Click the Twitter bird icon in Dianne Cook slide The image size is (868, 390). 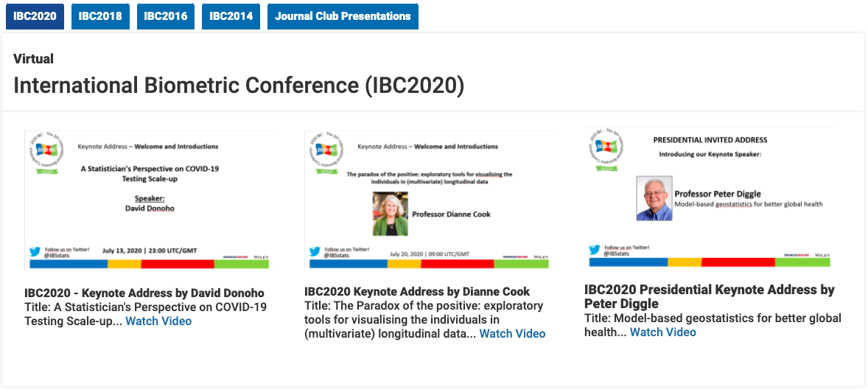coord(315,251)
